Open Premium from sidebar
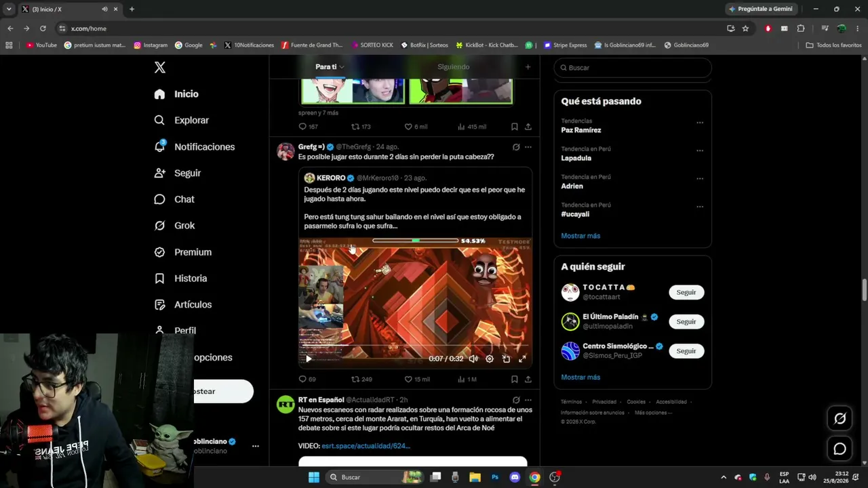868x488 pixels. click(x=182, y=252)
